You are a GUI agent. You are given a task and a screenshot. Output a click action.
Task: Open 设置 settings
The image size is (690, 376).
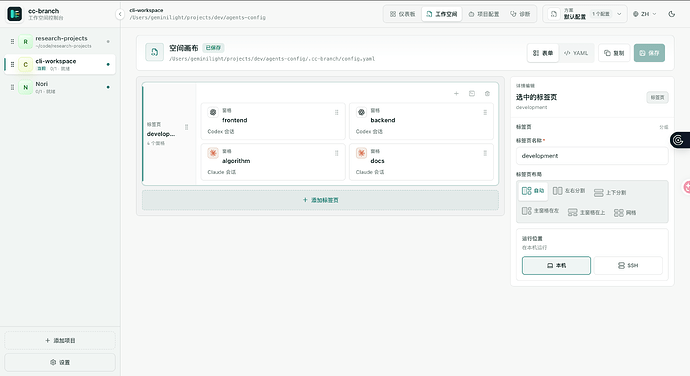click(60, 362)
